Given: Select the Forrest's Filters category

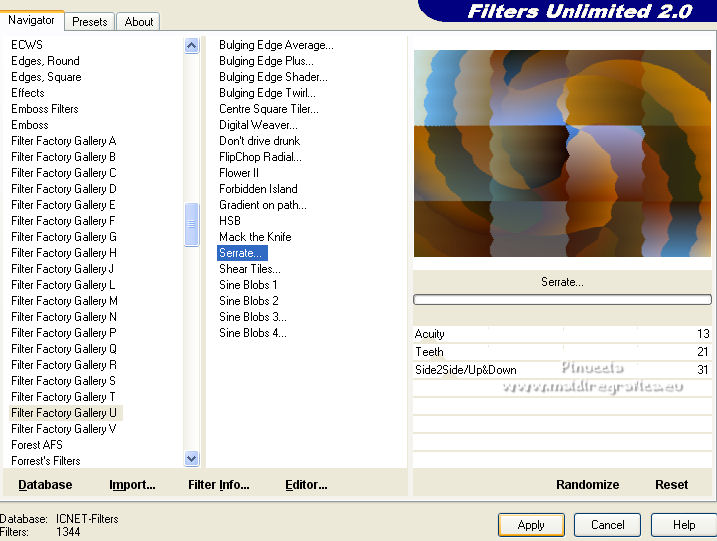Looking at the screenshot, I should coord(46,461).
